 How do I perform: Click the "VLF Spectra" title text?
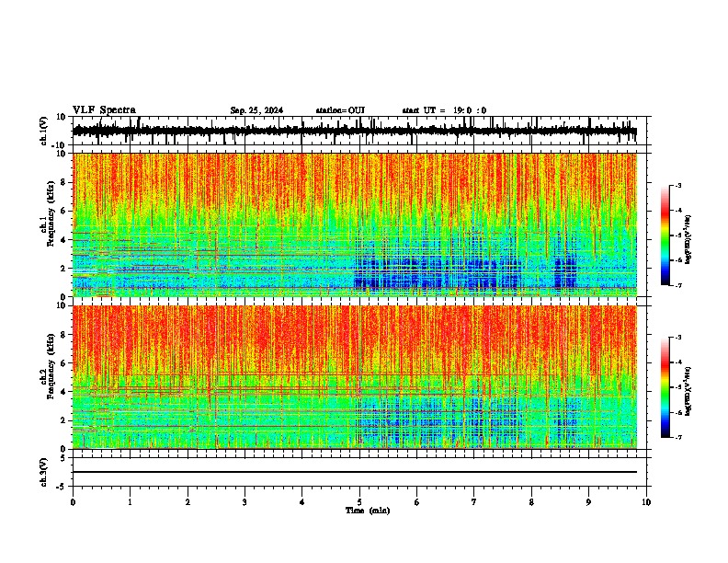[104, 110]
